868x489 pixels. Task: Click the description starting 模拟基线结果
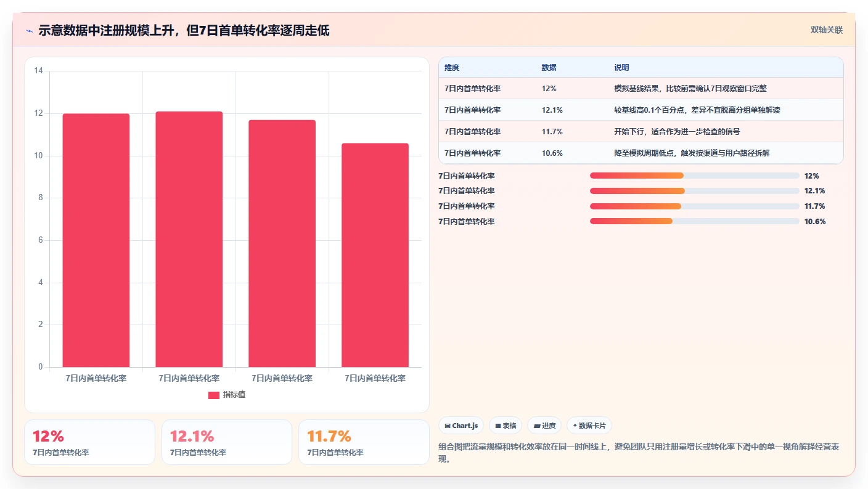[x=690, y=89]
